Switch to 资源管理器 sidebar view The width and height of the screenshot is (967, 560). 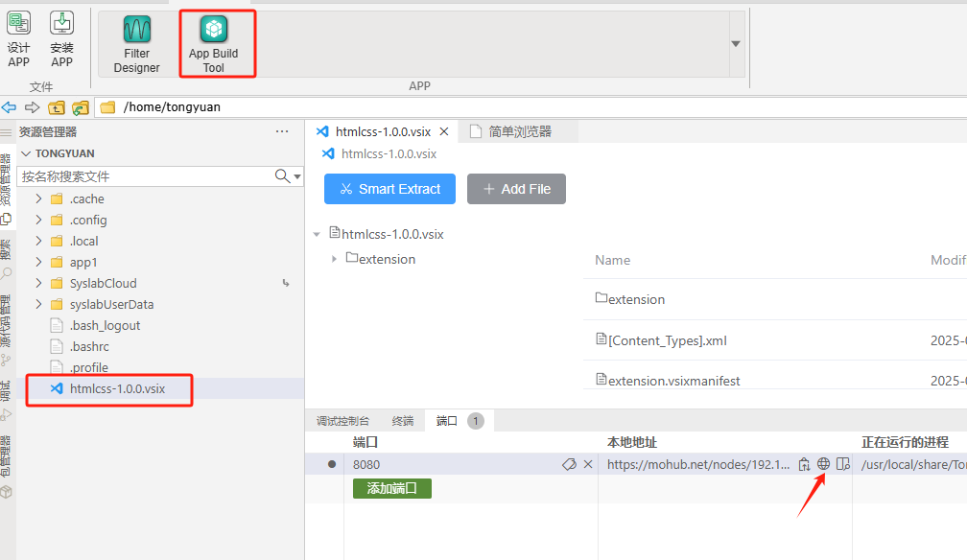[x=6, y=188]
